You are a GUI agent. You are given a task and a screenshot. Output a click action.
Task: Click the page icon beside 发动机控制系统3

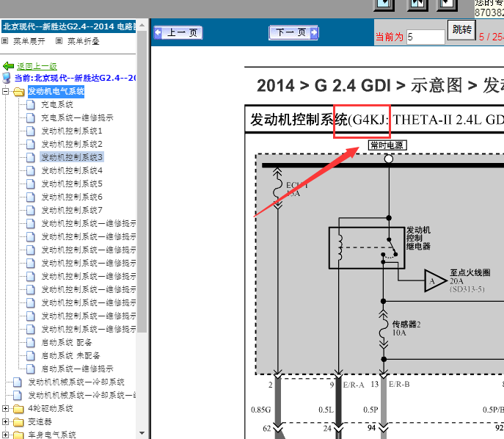pos(31,157)
